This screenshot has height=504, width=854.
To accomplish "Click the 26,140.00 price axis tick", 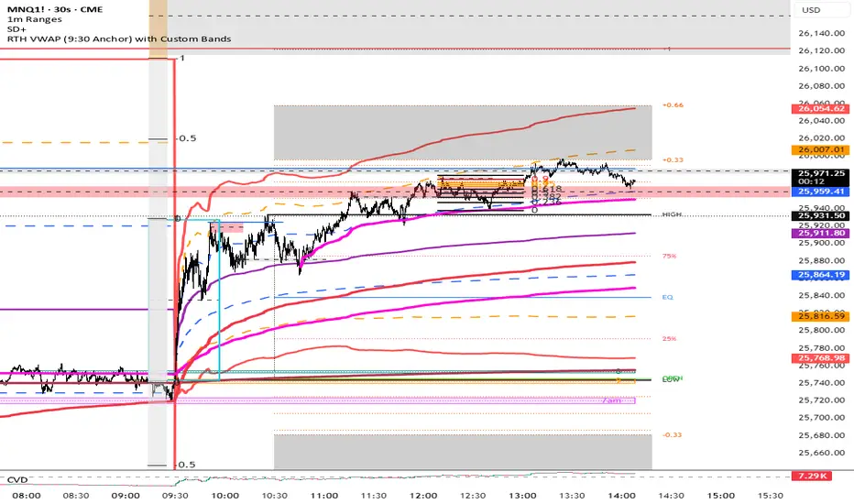I will coord(821,33).
